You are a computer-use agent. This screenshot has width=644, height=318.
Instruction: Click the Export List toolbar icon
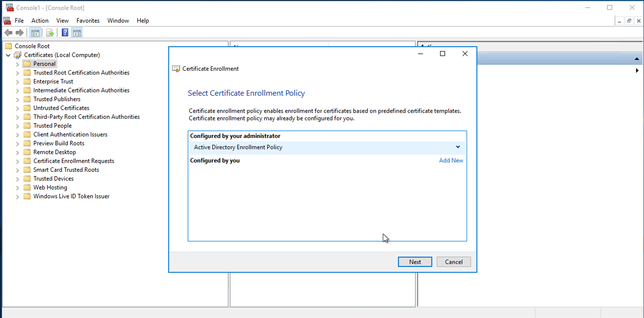pos(50,33)
